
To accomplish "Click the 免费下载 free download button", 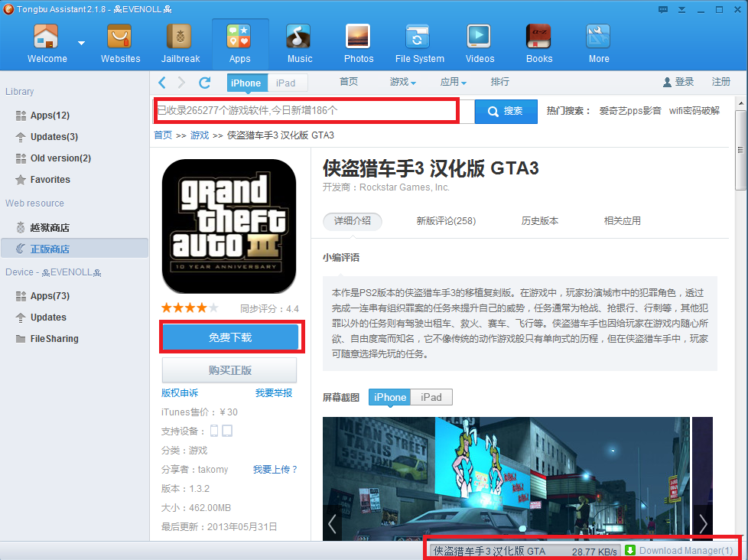I will 230,337.
